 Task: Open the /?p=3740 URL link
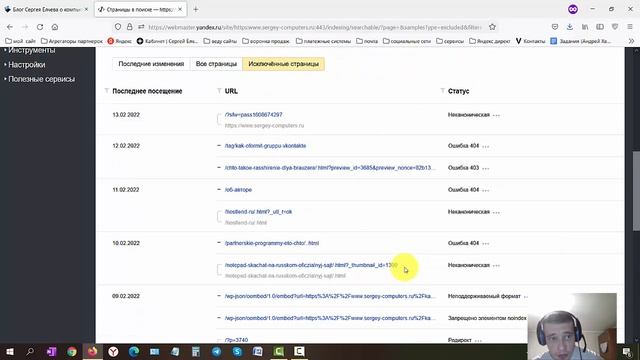pos(236,340)
